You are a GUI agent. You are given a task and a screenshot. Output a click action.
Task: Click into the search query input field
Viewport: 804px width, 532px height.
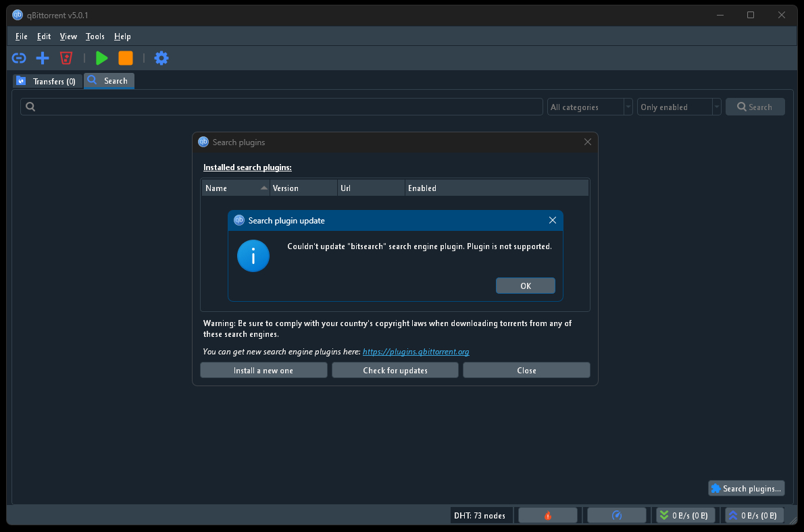coord(282,107)
